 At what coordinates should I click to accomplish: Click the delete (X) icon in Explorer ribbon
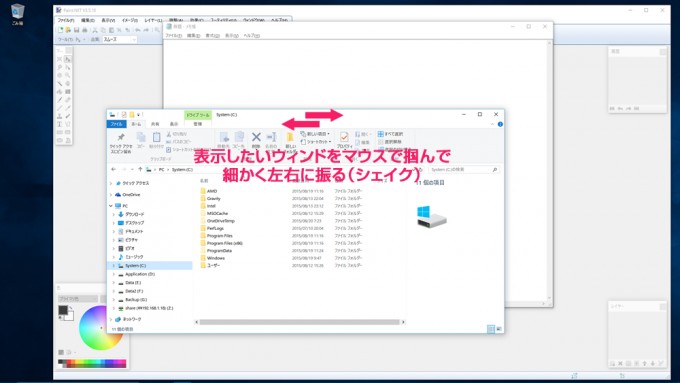pos(256,137)
